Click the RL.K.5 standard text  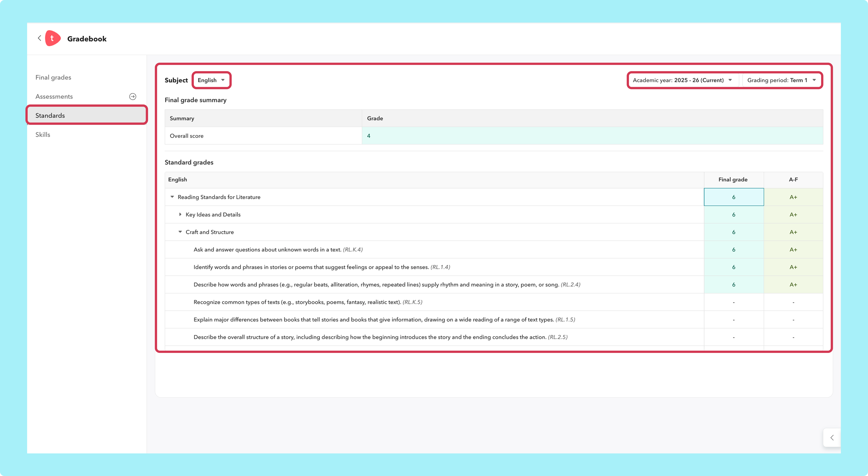308,302
